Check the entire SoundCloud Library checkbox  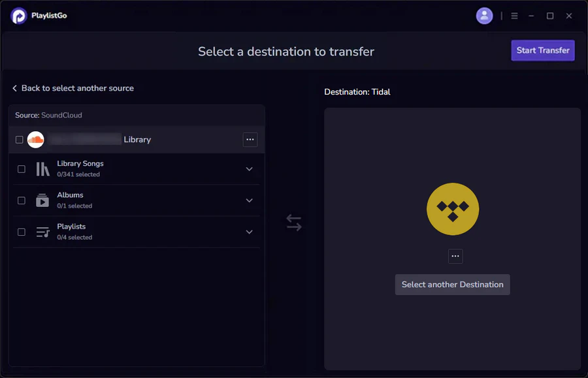pos(19,140)
